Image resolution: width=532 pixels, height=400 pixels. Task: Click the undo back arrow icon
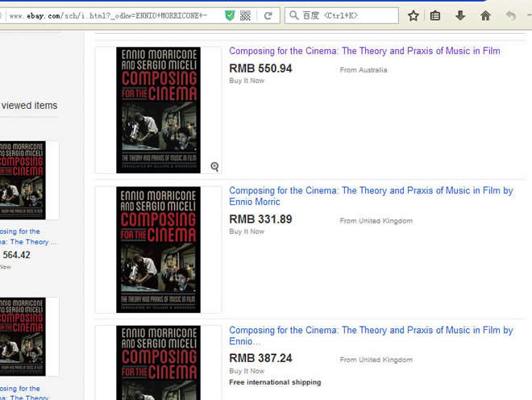tap(510, 15)
